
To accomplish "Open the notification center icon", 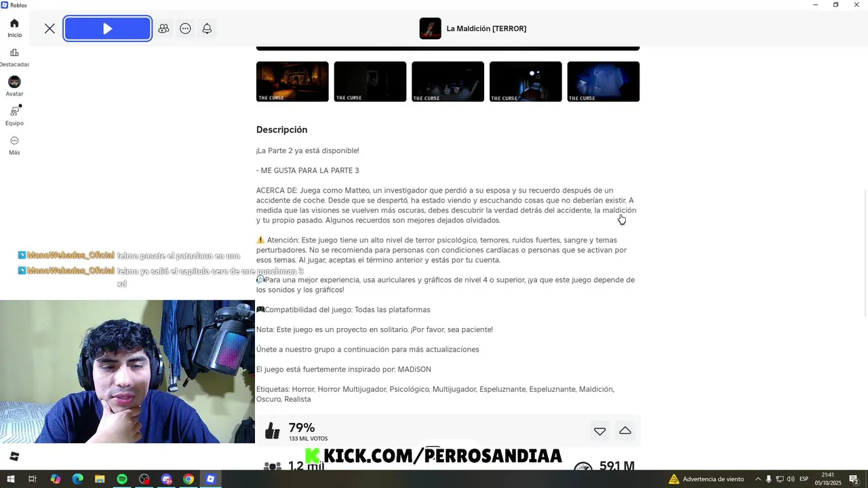I will pos(854,479).
